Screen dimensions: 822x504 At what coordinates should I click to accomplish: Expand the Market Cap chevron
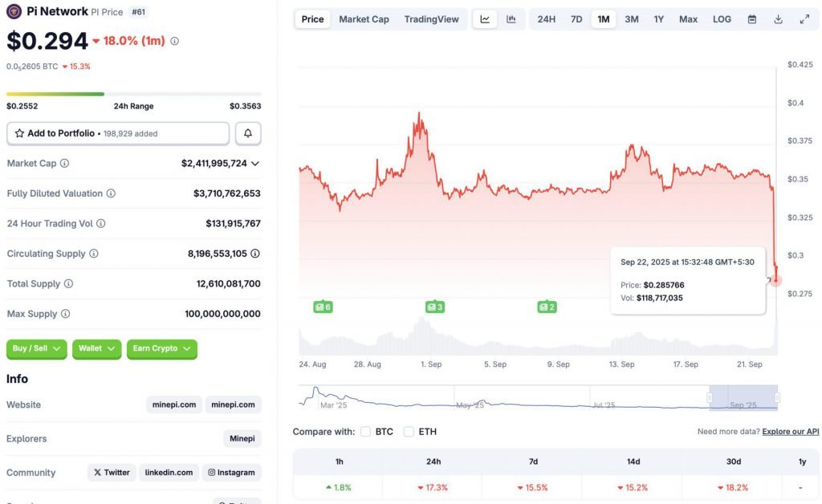[x=255, y=164]
